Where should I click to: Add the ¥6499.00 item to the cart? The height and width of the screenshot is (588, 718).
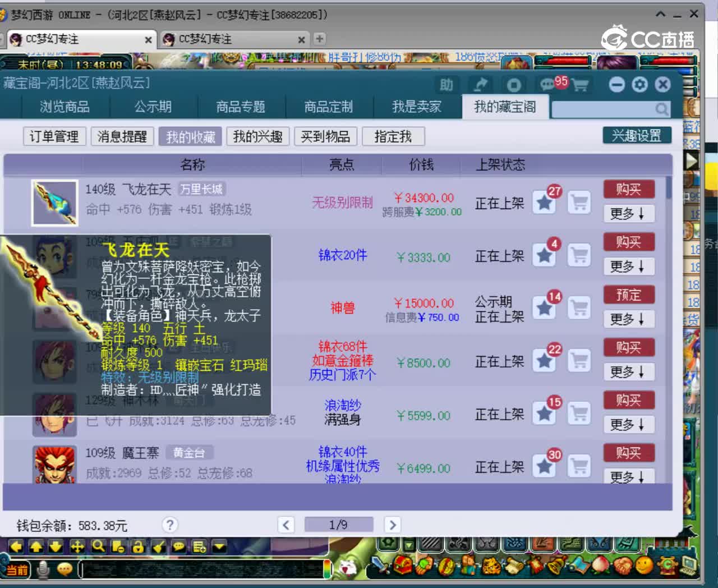coord(579,466)
